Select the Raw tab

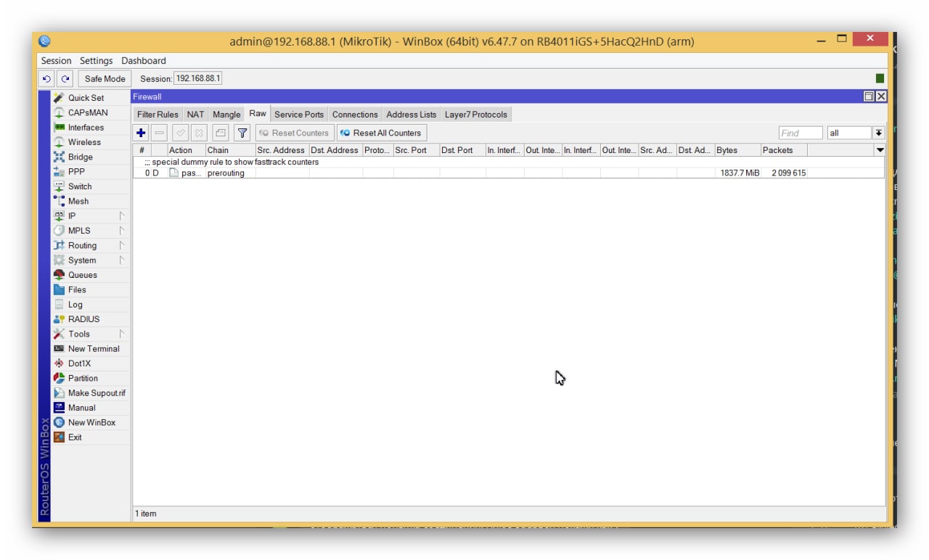pos(258,113)
